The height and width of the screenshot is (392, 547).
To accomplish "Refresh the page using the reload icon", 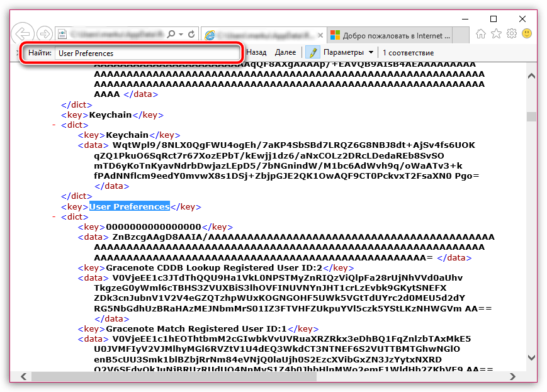I will tap(192, 33).
